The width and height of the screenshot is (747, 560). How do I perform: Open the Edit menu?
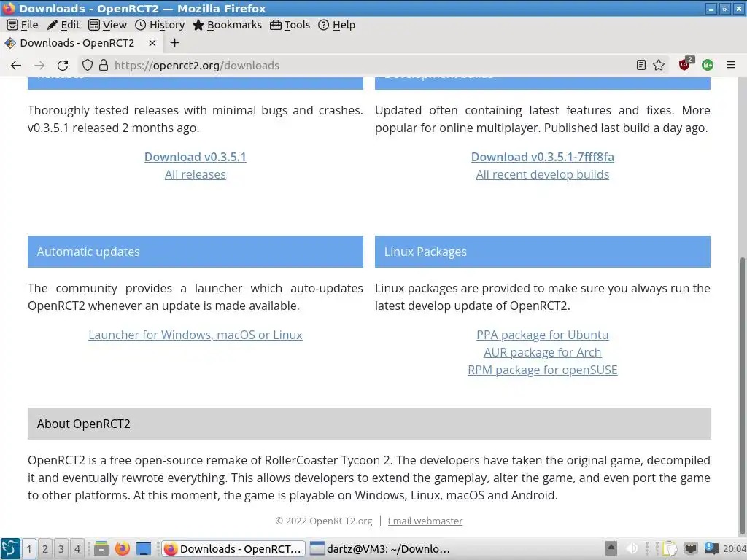(x=63, y=25)
